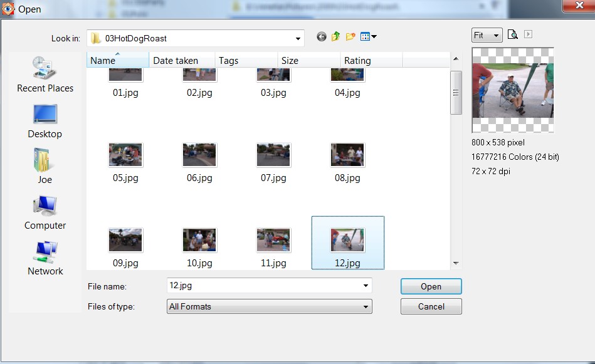Select the 11.jpg thumbnail
Image resolution: width=595 pixels, height=364 pixels.
coord(273,240)
